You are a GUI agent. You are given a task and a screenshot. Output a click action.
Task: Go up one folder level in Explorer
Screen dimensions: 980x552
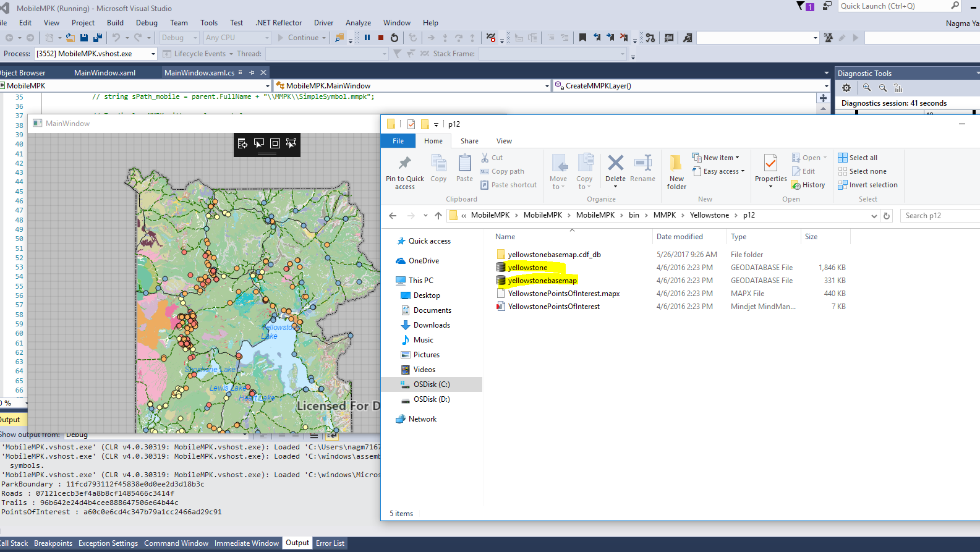(x=438, y=216)
